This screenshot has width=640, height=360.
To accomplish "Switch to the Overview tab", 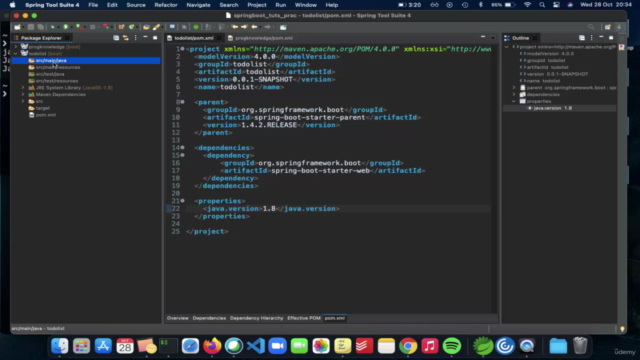I will (x=178, y=318).
